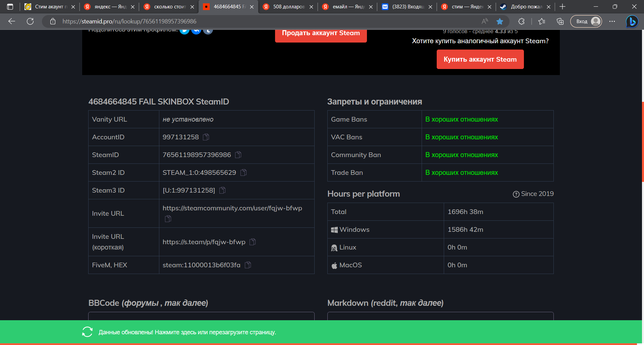Click the page vertical scrollbar thumb
This screenshot has width=644, height=345.
643,141
